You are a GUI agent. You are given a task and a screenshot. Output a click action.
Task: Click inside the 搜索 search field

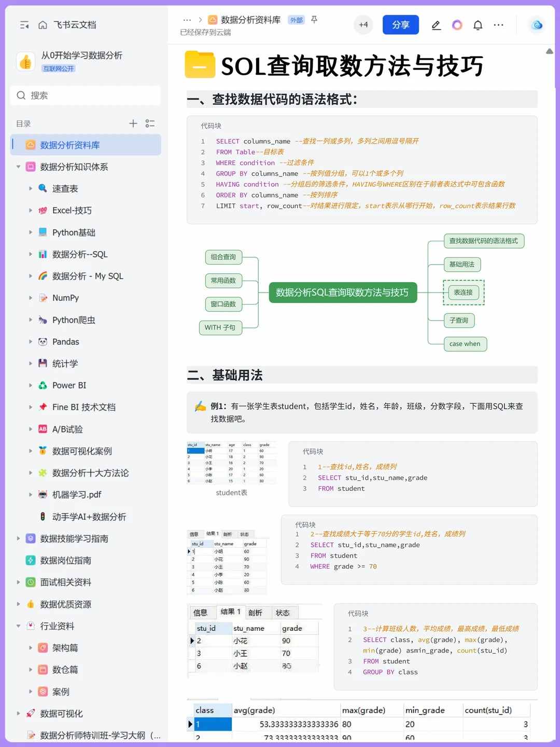86,95
